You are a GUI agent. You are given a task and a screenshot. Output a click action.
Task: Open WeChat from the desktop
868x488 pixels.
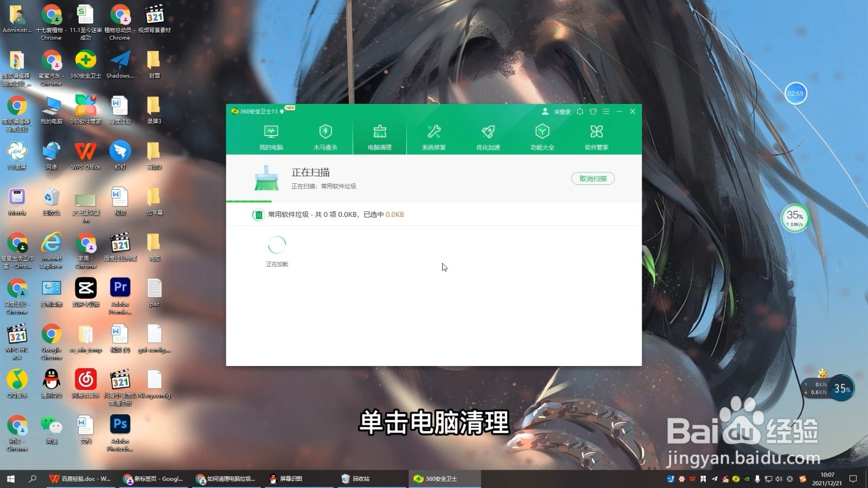tap(51, 426)
